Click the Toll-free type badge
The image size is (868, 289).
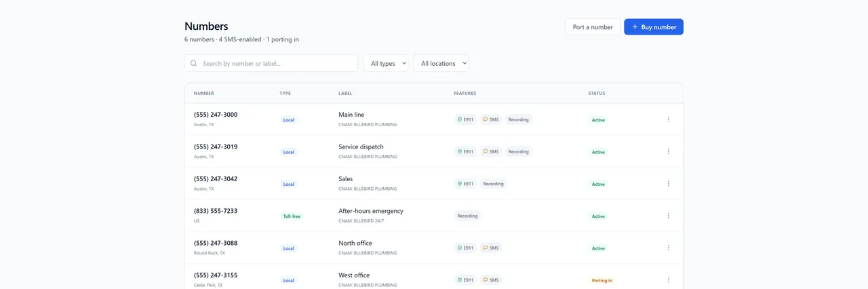coord(292,216)
